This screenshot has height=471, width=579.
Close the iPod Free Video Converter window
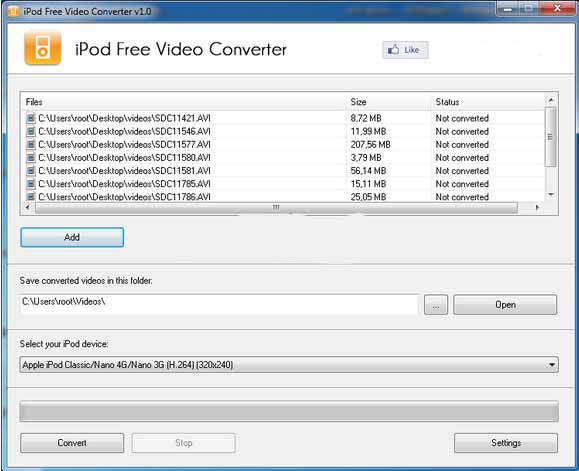[557, 8]
